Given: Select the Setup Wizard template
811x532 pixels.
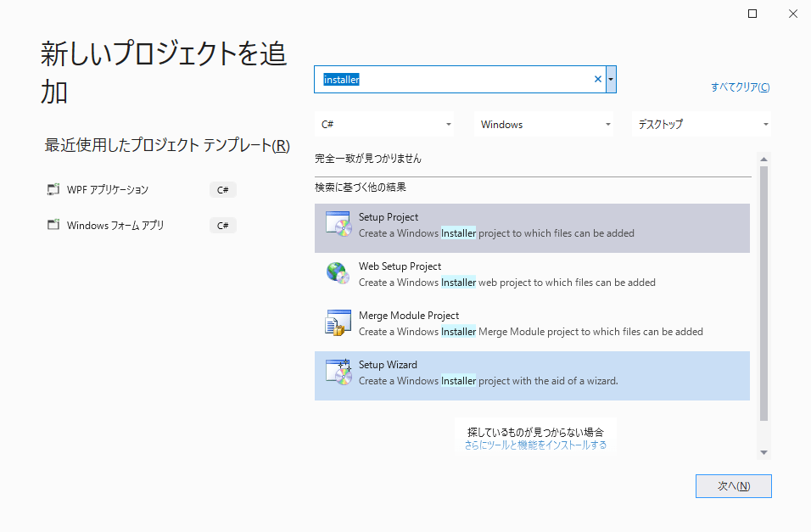Looking at the screenshot, I should [532, 376].
